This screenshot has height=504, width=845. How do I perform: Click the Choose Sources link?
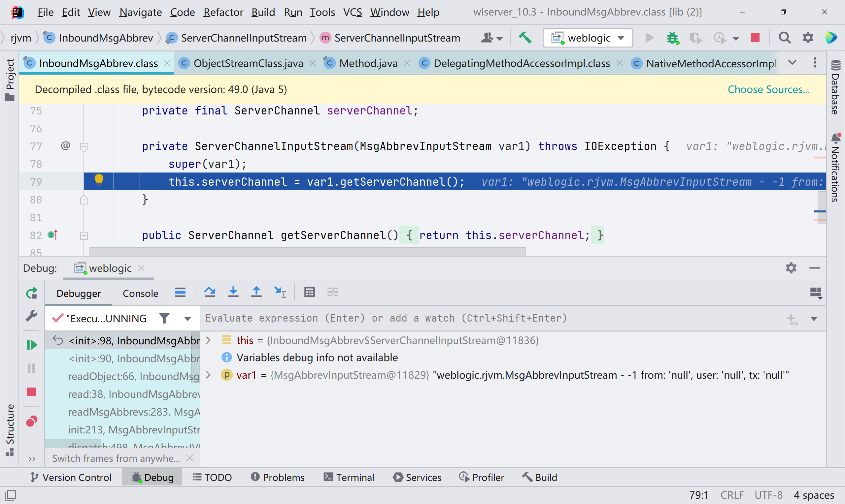point(768,89)
